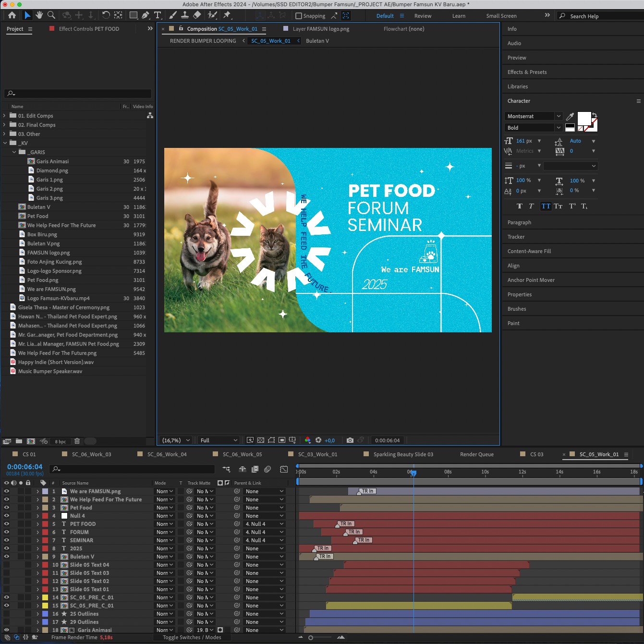This screenshot has height=644, width=644.
Task: Navigate to Buletan V in breadcrumb
Action: (x=317, y=41)
